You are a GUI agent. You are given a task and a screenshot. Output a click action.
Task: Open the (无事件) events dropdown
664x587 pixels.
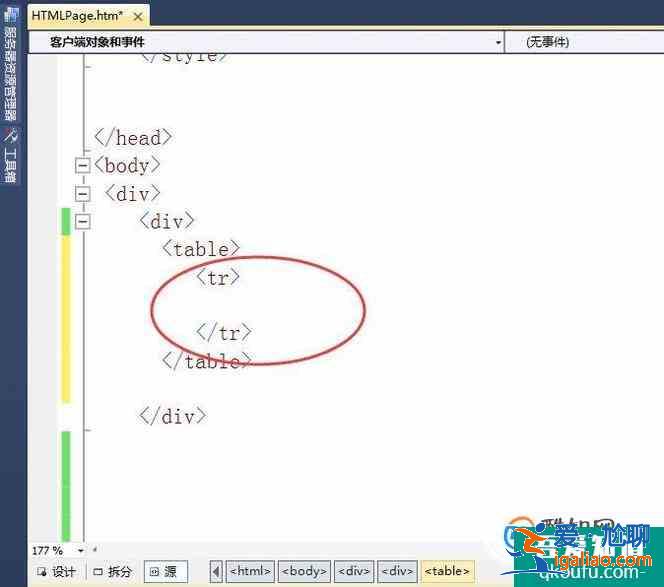(585, 42)
